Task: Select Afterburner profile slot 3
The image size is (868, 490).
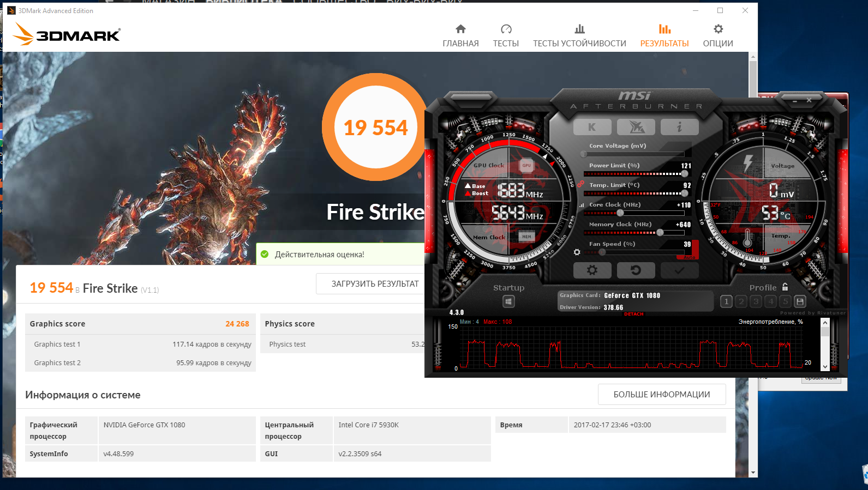Action: coord(756,301)
